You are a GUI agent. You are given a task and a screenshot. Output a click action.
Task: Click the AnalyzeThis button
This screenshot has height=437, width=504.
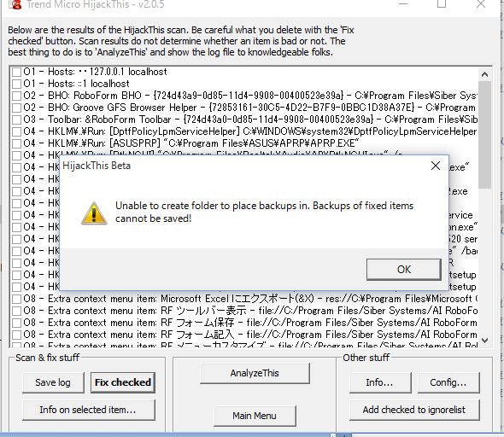[255, 373]
